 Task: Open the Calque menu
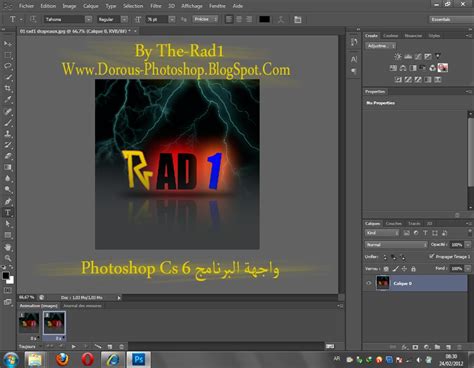tap(91, 6)
